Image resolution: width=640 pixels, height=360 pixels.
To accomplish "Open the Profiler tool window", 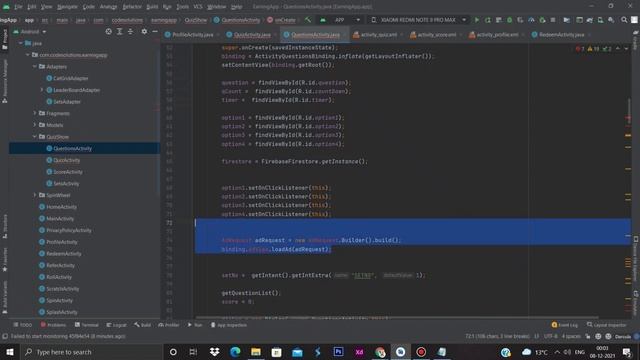I will [x=169, y=325].
